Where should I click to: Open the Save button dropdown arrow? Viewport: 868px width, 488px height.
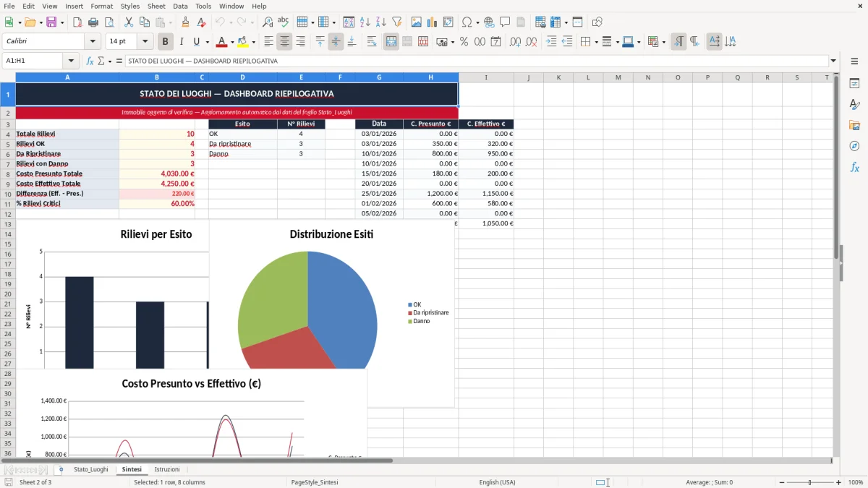coord(62,22)
